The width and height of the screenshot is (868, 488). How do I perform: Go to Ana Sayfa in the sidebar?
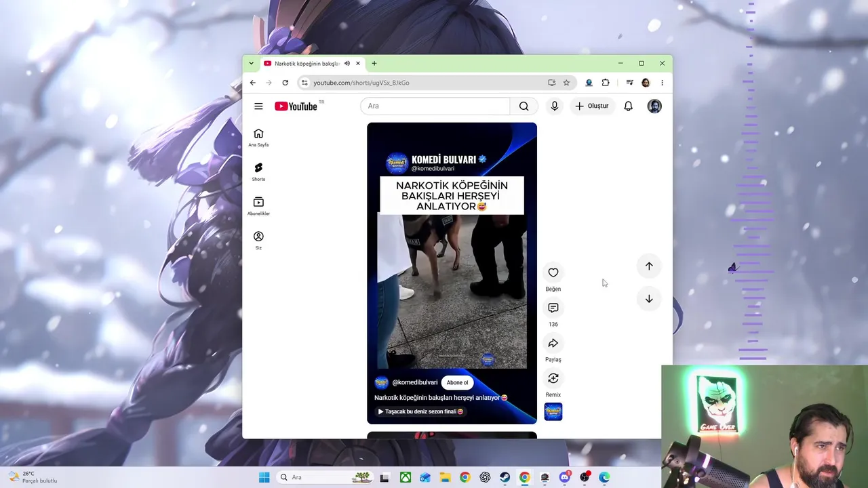click(x=258, y=138)
